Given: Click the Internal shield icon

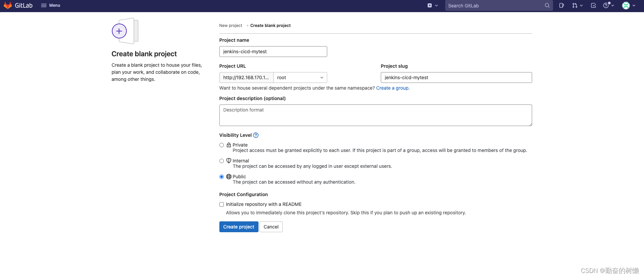Looking at the screenshot, I should (x=229, y=161).
